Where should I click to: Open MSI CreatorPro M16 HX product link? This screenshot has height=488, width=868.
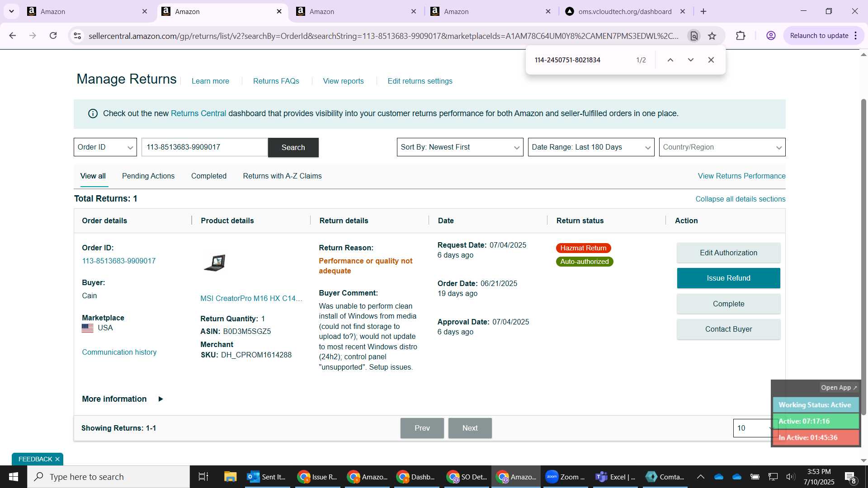point(251,299)
